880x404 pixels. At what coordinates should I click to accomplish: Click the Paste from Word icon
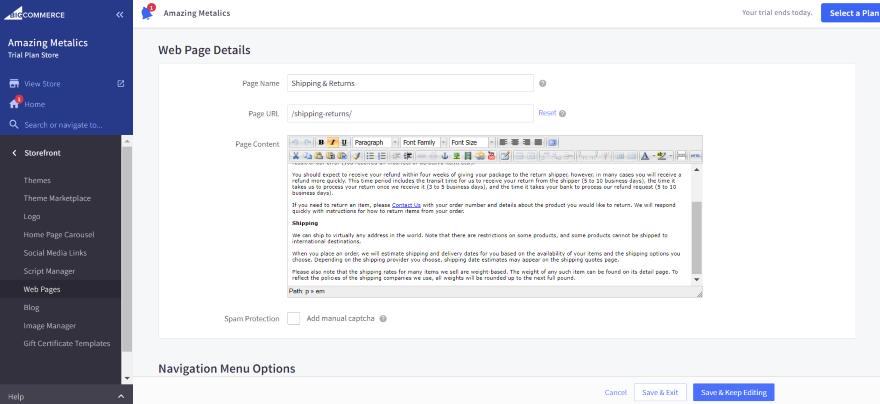(342, 156)
